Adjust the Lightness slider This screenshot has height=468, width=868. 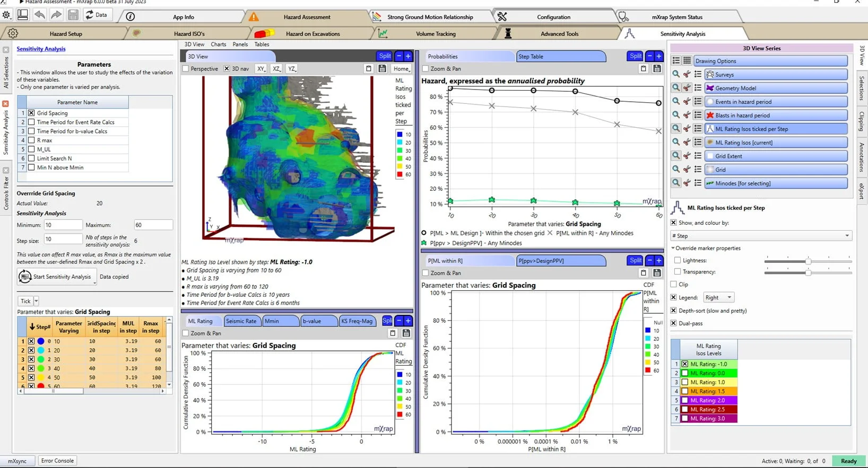tap(807, 261)
